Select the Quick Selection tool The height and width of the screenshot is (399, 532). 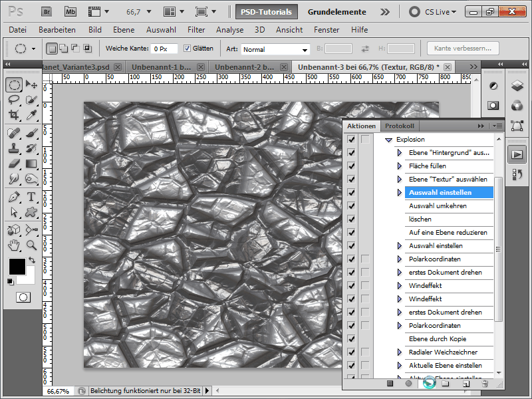[31, 100]
